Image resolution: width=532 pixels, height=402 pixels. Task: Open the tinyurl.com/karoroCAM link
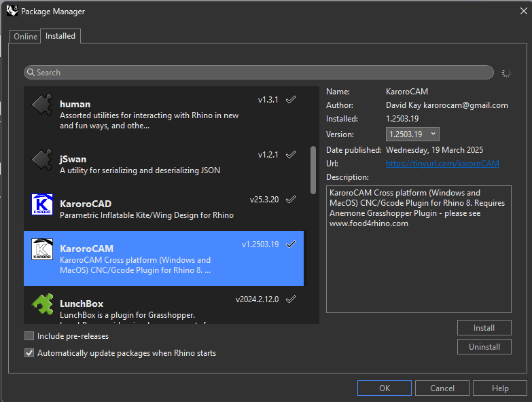(x=442, y=164)
